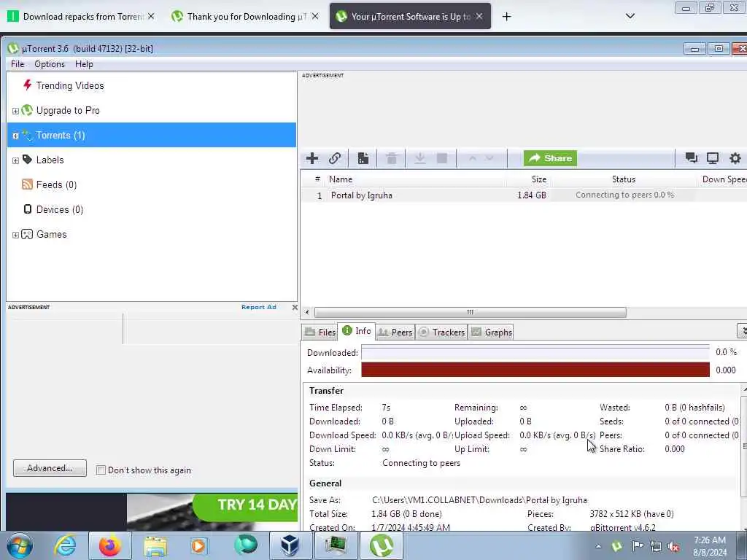This screenshot has width=747, height=560.
Task: Sort by the Size column header
Action: [539, 179]
